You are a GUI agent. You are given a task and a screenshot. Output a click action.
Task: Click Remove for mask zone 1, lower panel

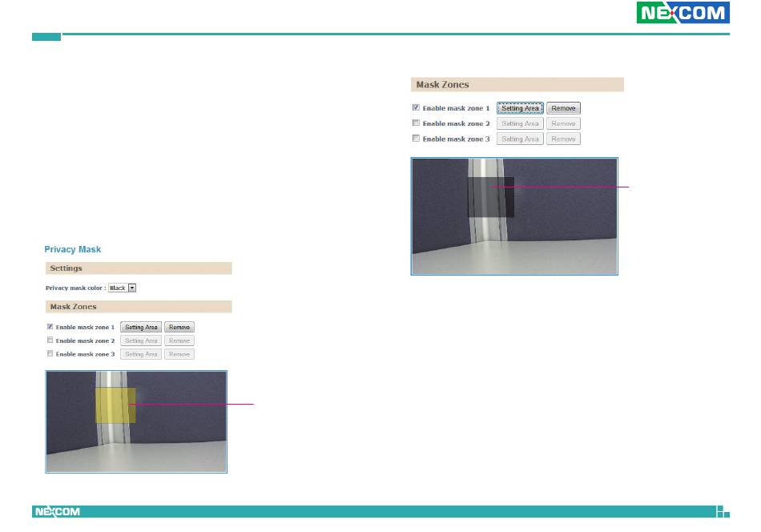click(179, 327)
